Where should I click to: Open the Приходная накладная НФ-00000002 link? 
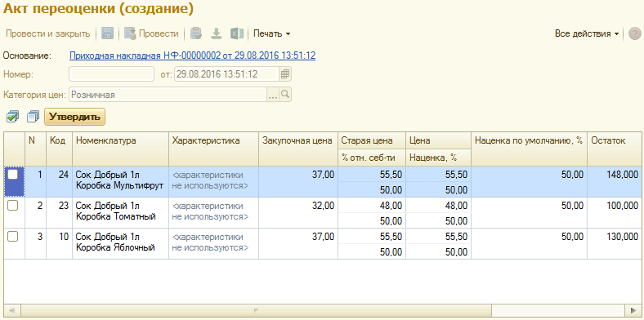tap(192, 56)
